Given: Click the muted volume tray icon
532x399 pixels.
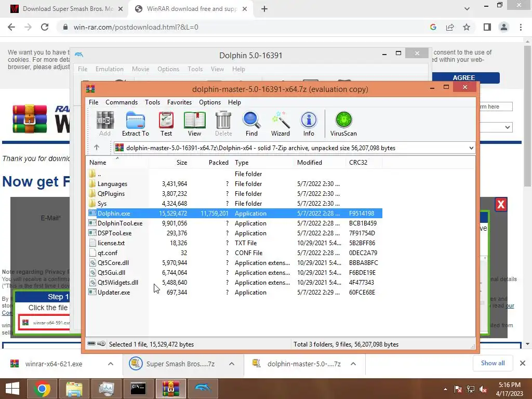Looking at the screenshot, I should pos(483,389).
